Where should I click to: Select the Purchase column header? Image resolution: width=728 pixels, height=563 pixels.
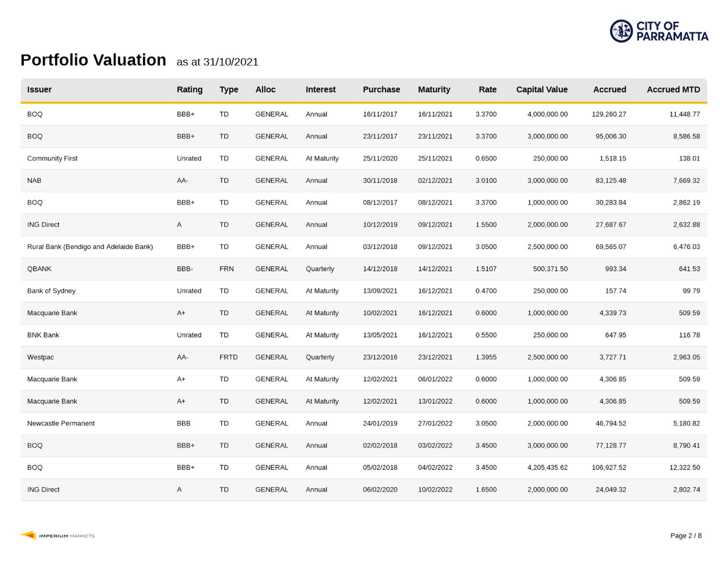(381, 89)
